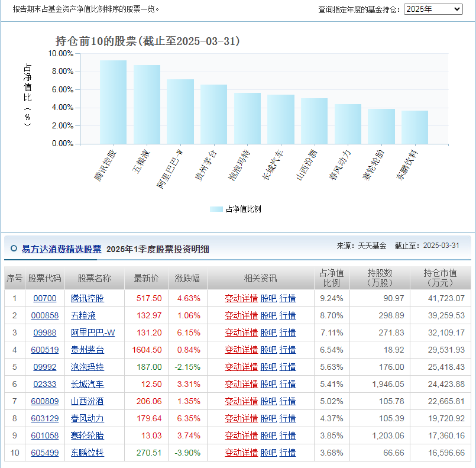Open stock code 605499 link
Viewport: 476px width, 468px height.
(44, 453)
